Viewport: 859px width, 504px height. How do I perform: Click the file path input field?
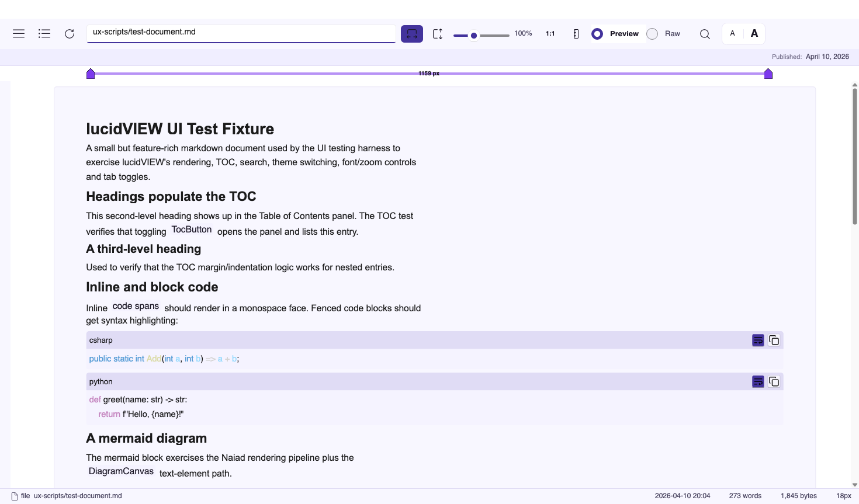pos(241,33)
